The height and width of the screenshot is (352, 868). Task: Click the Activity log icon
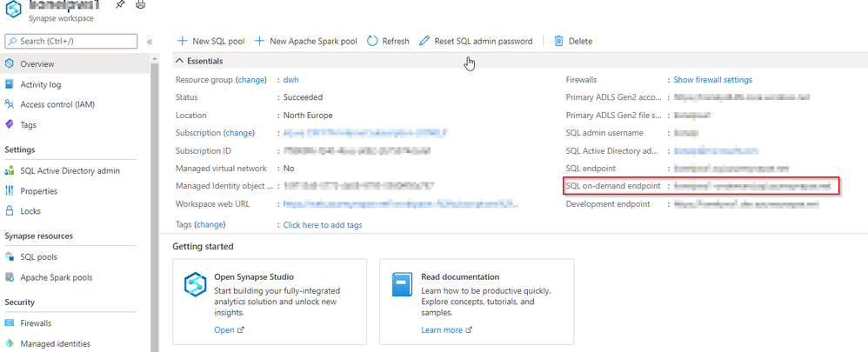[9, 84]
